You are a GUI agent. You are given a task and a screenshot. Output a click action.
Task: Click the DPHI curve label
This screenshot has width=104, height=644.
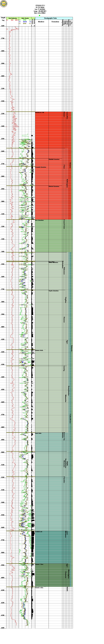(x=25, y=23)
